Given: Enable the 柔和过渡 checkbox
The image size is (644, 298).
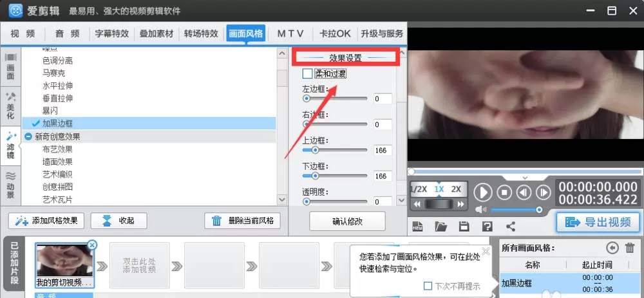Looking at the screenshot, I should (307, 74).
